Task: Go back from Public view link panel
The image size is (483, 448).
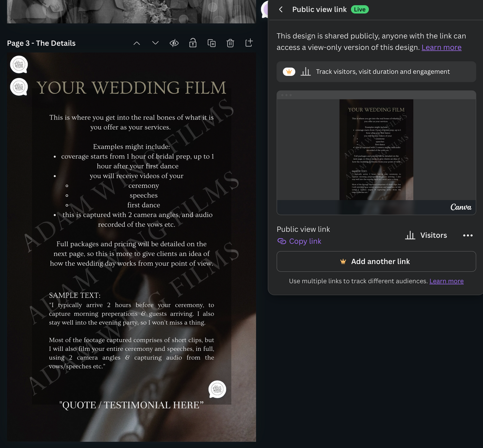Action: pos(281,9)
